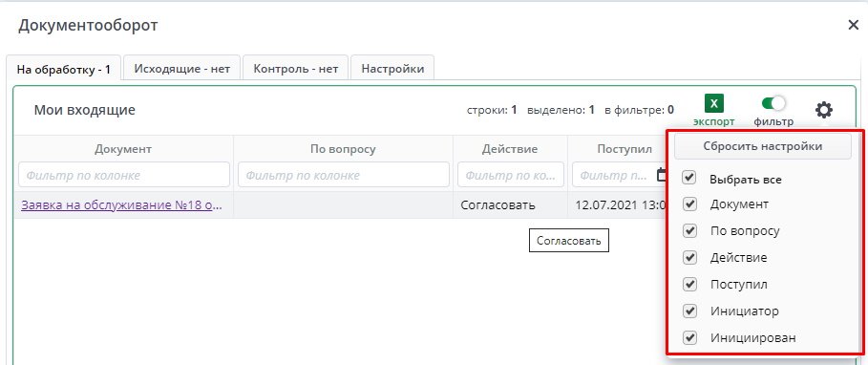
Task: Uncheck the Поступил column checkbox
Action: coord(689,285)
